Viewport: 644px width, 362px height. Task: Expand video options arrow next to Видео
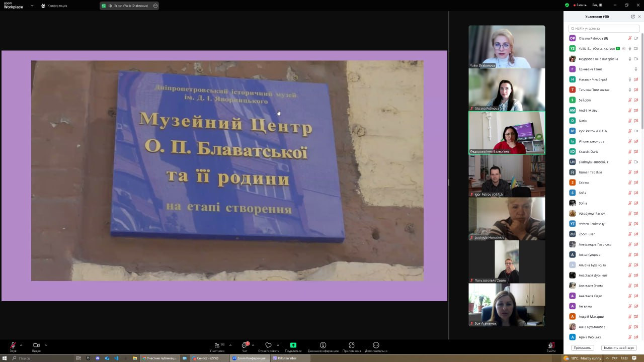[46, 345]
